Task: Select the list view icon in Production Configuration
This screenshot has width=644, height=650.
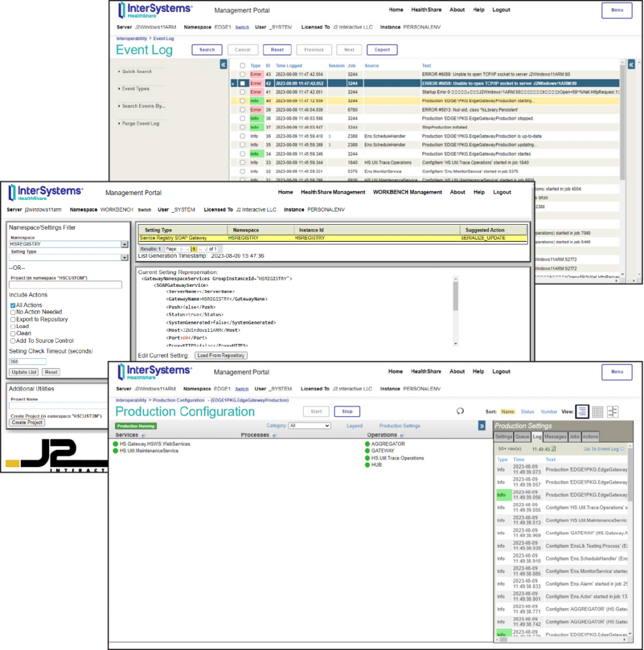Action: (x=582, y=411)
